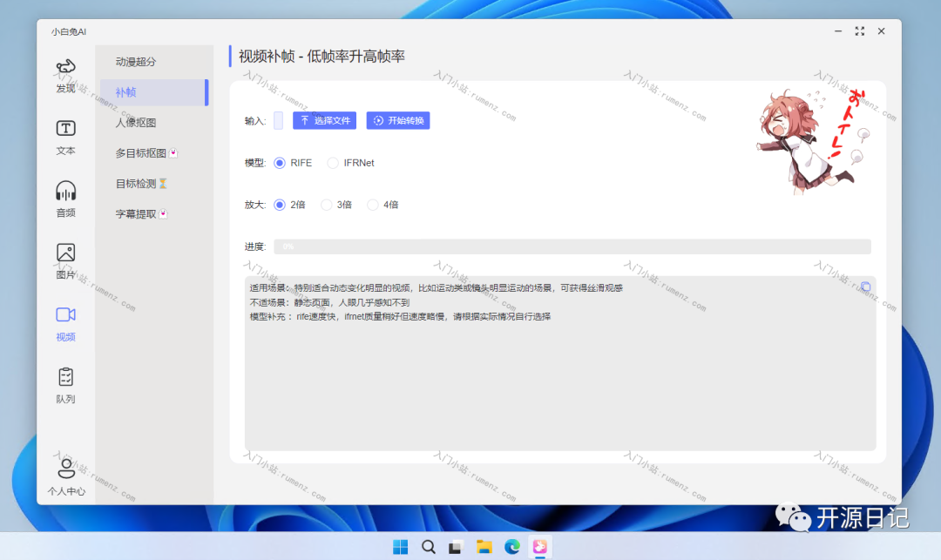Select the IFRNet model radio button
Image resolution: width=941 pixels, height=560 pixels.
(333, 163)
